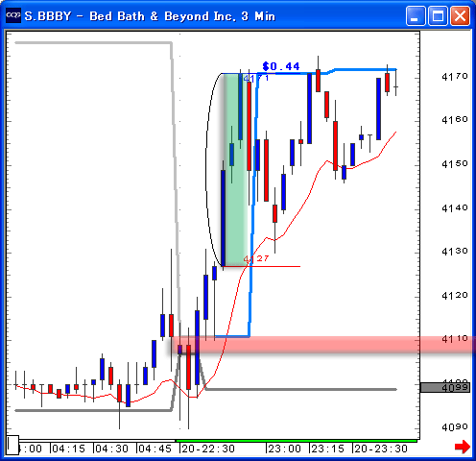Minimize the S.BBBY chart window
The image size is (476, 461).
pyautogui.click(x=416, y=15)
